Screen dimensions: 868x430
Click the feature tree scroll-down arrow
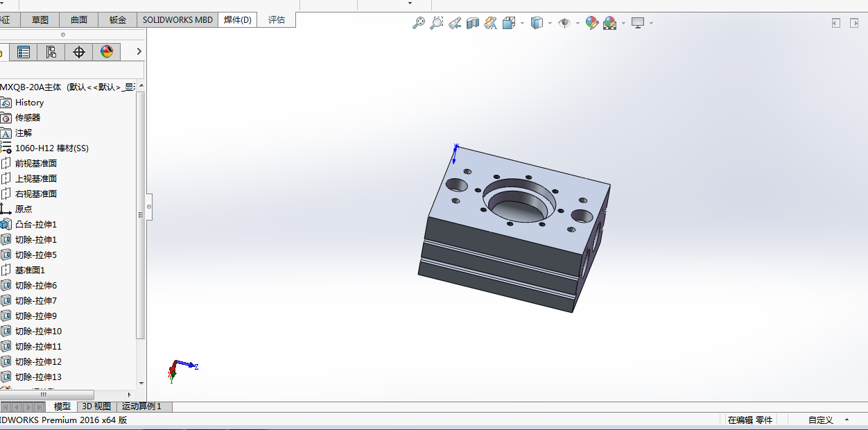point(141,383)
